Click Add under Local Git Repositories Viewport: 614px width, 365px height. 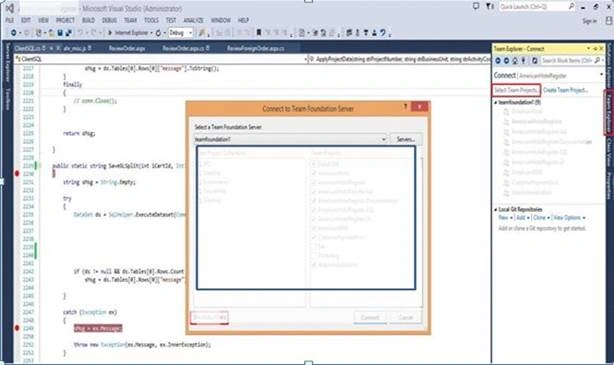pyautogui.click(x=521, y=218)
